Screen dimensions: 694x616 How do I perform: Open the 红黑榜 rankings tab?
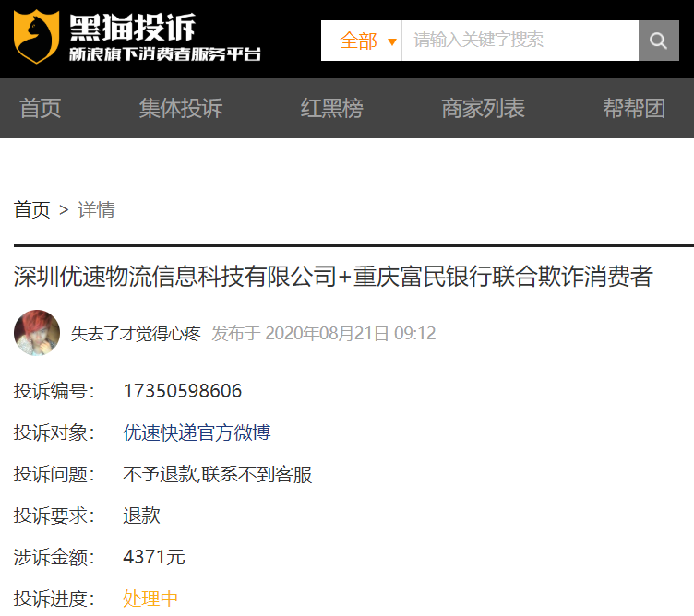[x=332, y=109]
